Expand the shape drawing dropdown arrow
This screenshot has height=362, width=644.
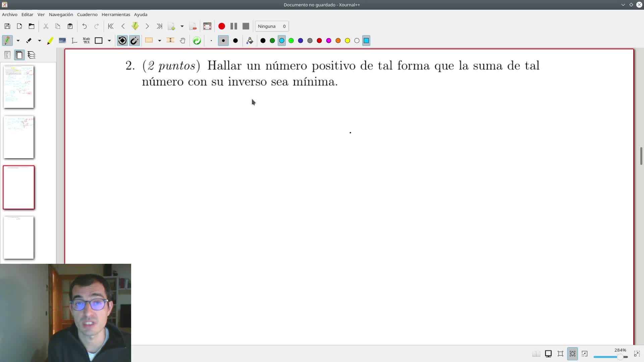click(109, 41)
